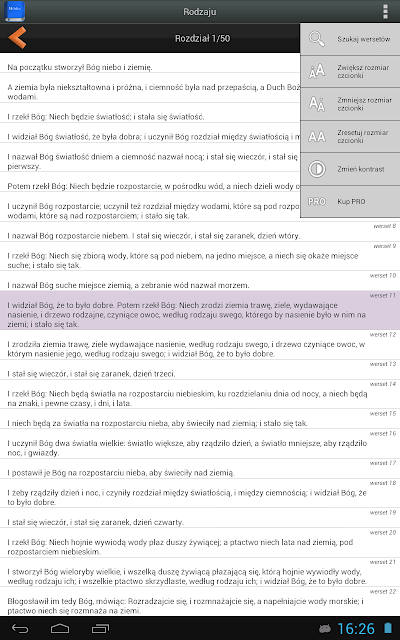Viewport: 400px width, 640px height.
Task: Open the three-dot overflow menu
Action: click(385, 11)
